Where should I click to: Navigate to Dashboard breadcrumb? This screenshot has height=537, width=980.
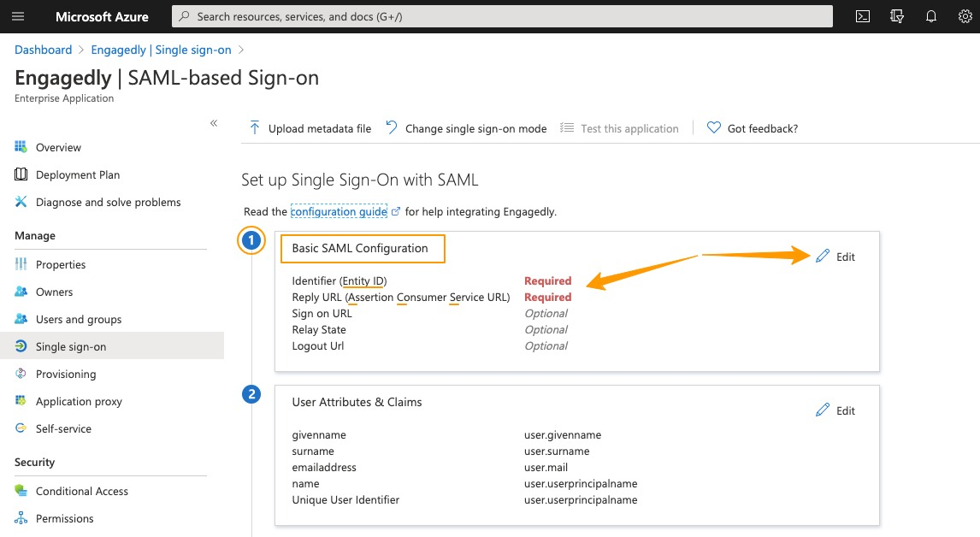(x=43, y=50)
